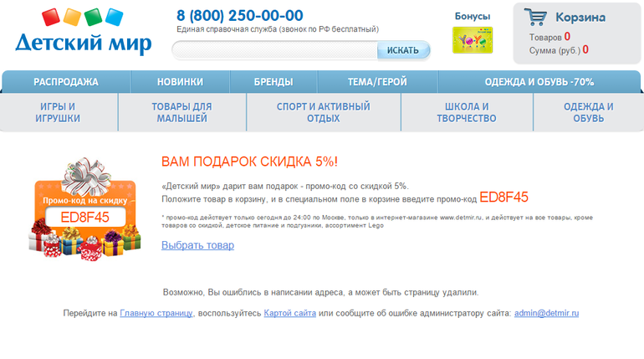Select the БРЕНДЫ menu tab
This screenshot has width=644, height=359.
pyautogui.click(x=273, y=82)
